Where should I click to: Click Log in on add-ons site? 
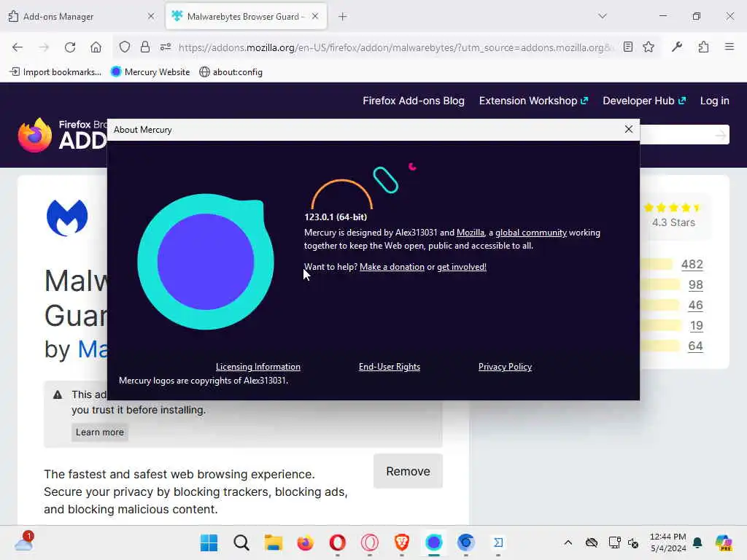pos(714,101)
